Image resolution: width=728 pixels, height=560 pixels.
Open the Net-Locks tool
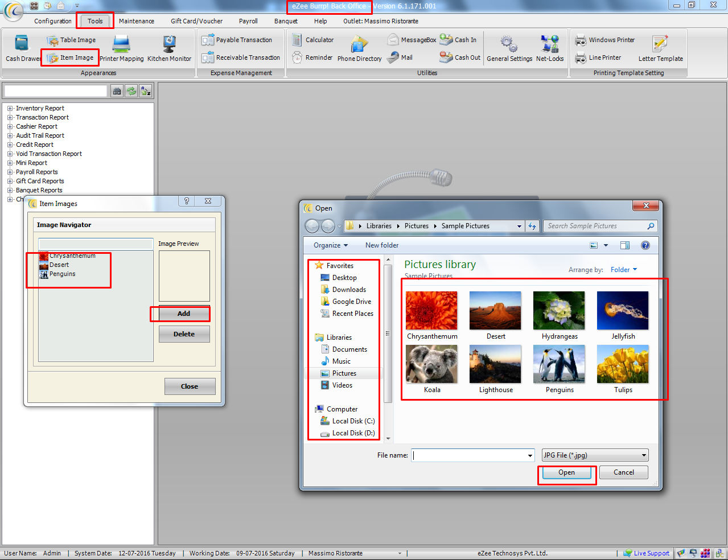coord(550,48)
